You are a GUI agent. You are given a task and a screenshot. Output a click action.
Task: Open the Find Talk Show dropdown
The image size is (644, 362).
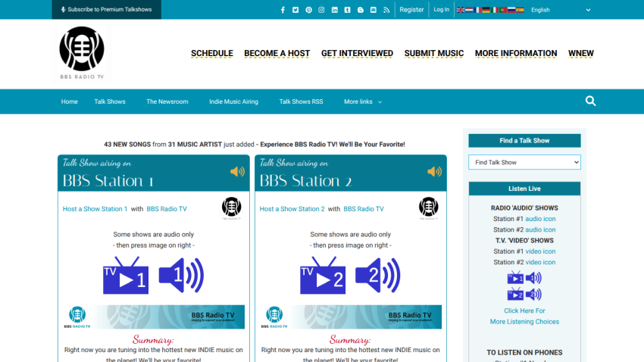pyautogui.click(x=524, y=162)
